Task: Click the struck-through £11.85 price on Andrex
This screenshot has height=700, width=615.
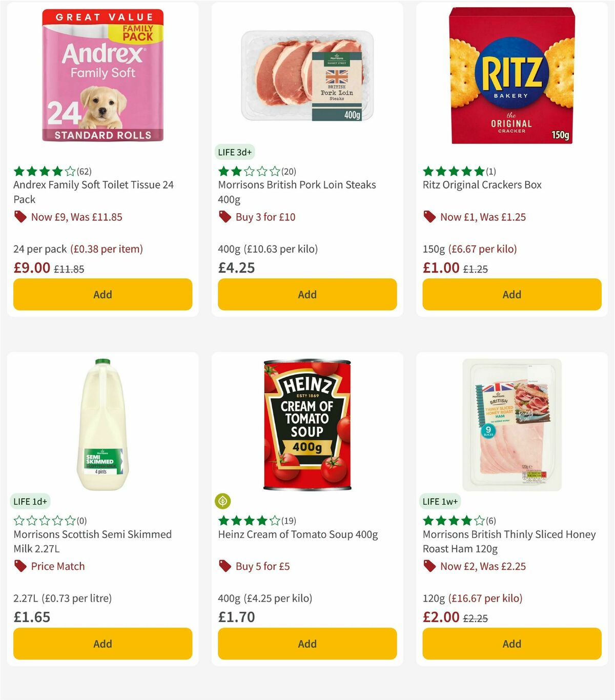Action: pyautogui.click(x=68, y=268)
